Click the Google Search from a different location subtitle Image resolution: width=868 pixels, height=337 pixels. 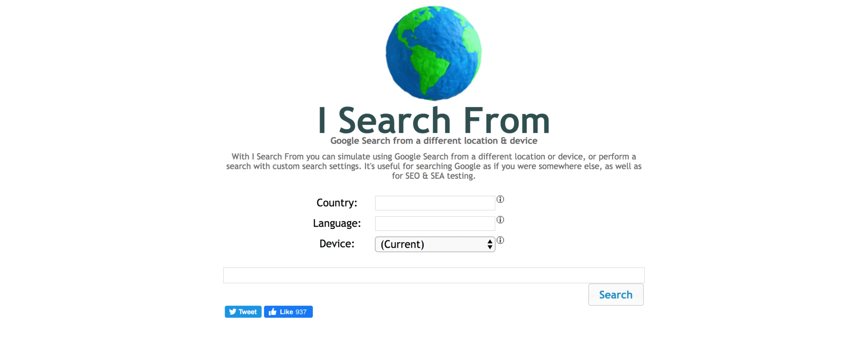pos(434,141)
